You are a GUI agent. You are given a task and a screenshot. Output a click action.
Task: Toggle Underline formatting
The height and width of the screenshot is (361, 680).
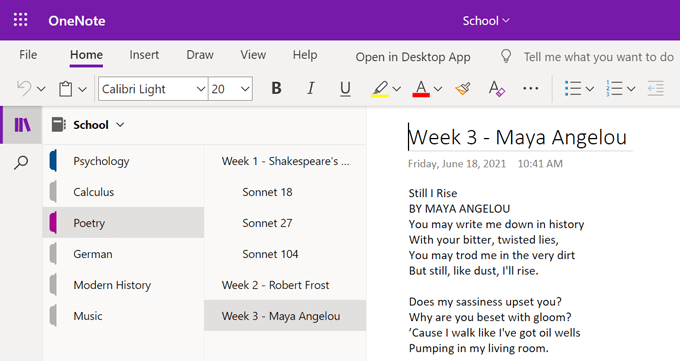345,89
